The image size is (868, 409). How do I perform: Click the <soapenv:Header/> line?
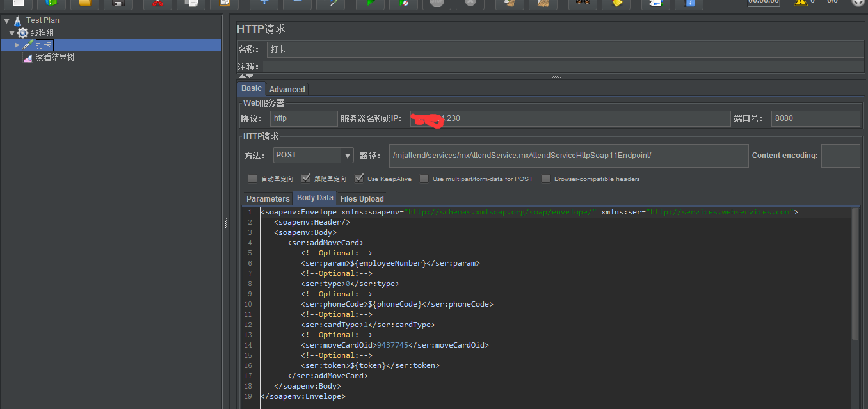[x=312, y=222]
